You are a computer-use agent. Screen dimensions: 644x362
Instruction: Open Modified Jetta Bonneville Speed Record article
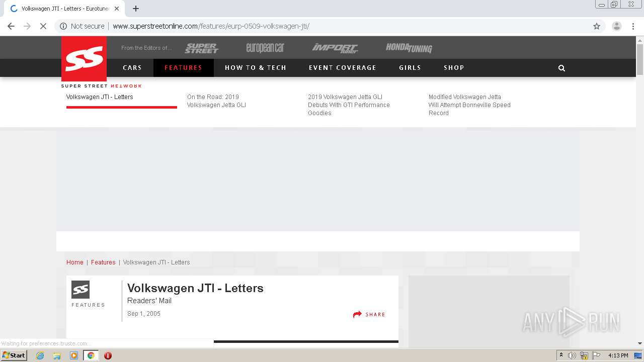[469, 105]
